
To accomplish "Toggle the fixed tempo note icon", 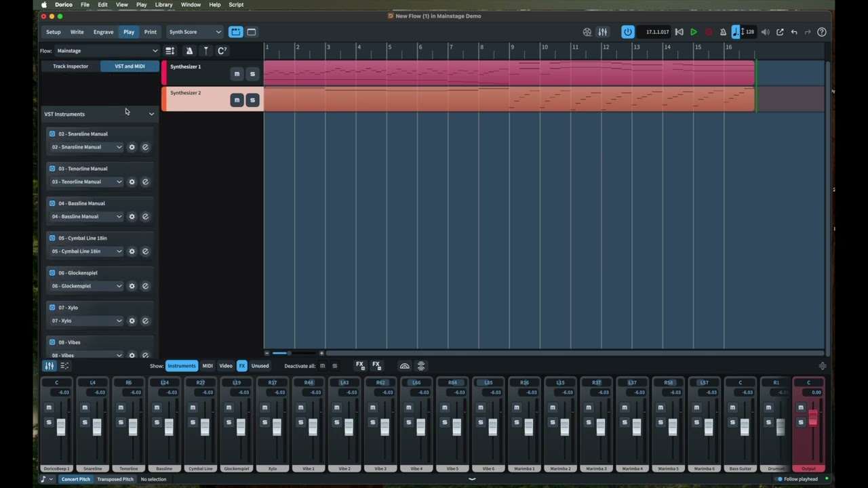I will tap(736, 32).
